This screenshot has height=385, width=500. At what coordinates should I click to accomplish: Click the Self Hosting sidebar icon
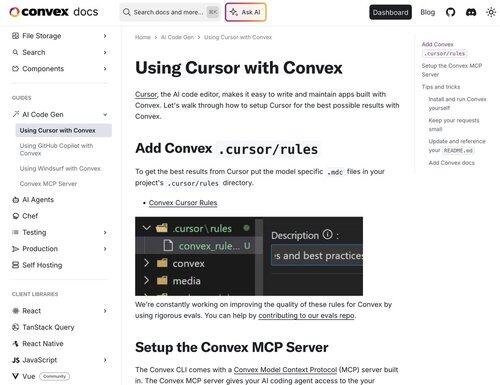pyautogui.click(x=15, y=265)
